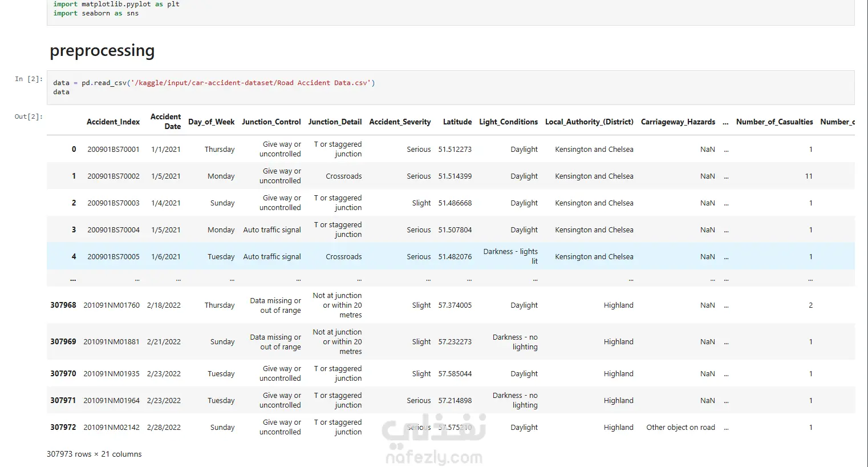The image size is (868, 467).
Task: Click Kensington and Chelsea in row 0
Action: click(x=594, y=149)
